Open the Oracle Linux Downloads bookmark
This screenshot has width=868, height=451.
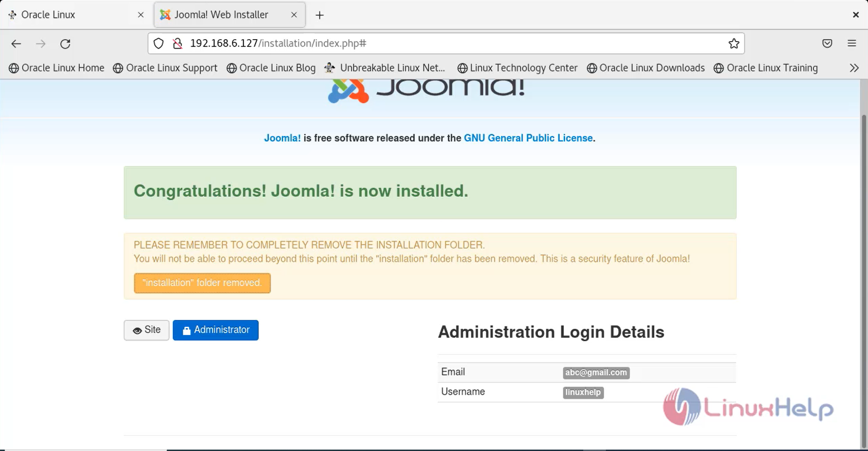coord(645,68)
